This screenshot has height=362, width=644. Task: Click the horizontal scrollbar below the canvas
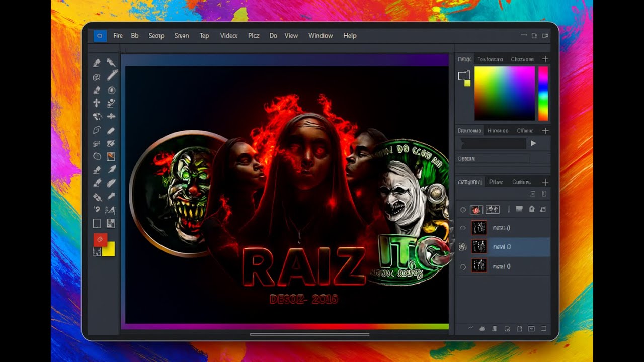point(309,334)
